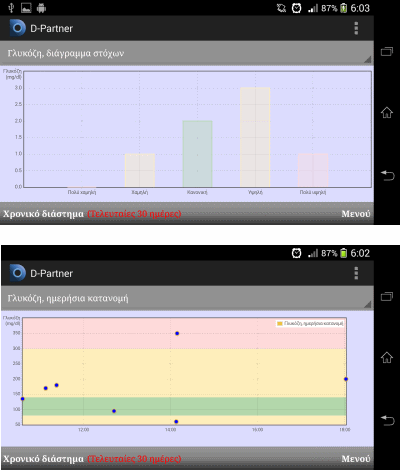Tap vibrate mode icon at 6:03 status bar
400x470 pixels.
coord(281,8)
